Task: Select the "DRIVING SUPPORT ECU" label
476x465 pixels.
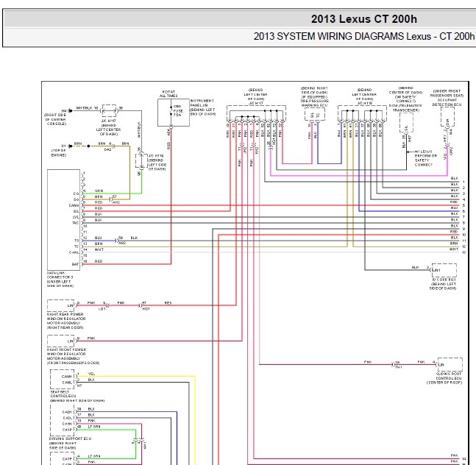Action: pos(70,439)
